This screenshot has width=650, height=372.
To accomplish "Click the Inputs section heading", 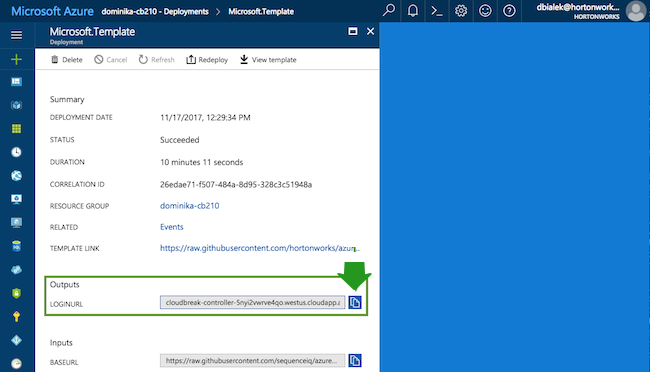I will click(x=61, y=343).
